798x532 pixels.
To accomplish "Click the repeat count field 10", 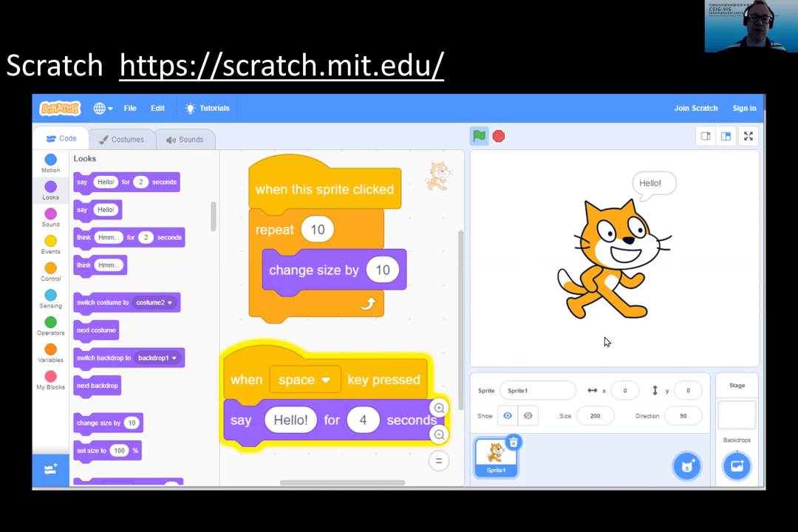I will tap(318, 230).
